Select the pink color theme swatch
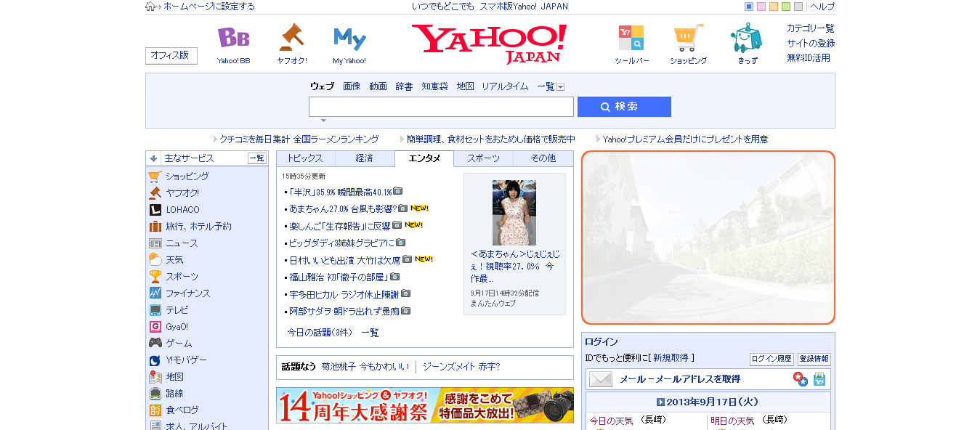The width and height of the screenshot is (980, 430). tap(761, 7)
